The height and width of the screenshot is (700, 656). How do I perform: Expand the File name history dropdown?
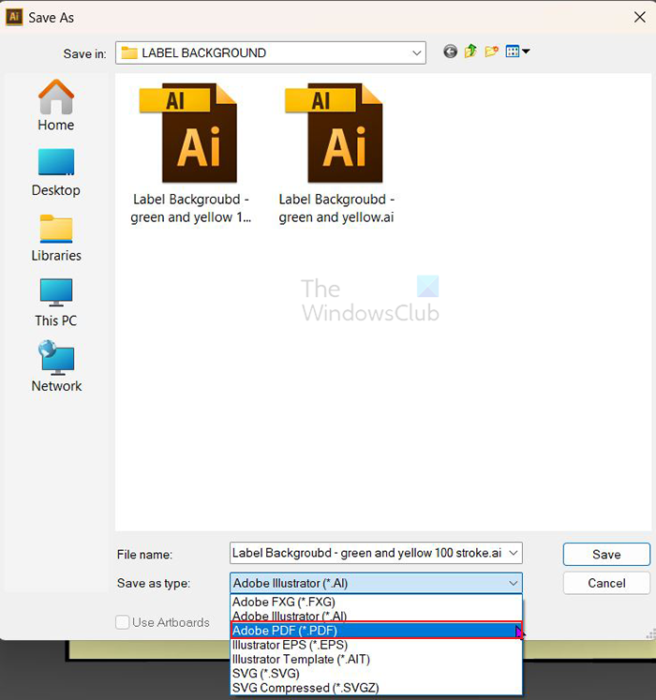[514, 553]
